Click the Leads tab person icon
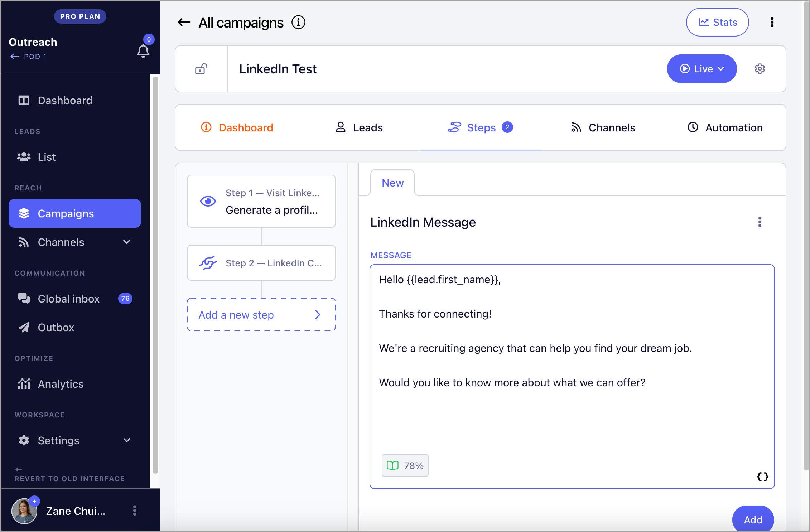This screenshot has height=532, width=810. [341, 127]
